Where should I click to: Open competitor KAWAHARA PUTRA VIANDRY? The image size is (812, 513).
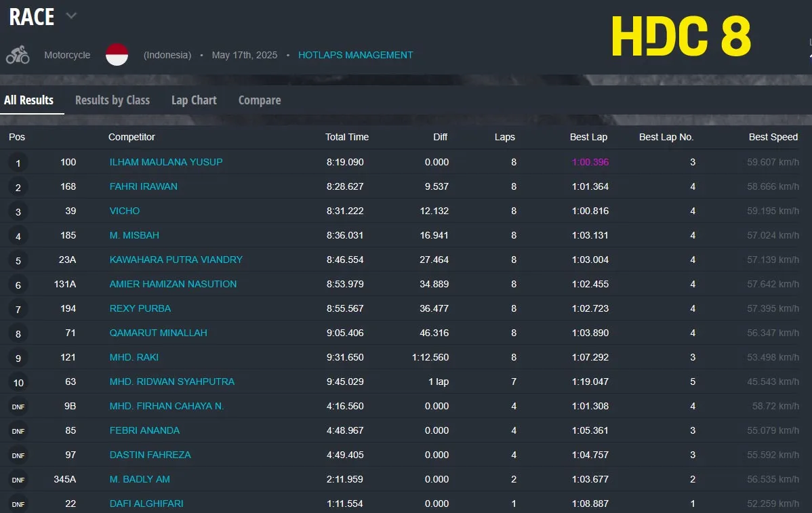176,260
